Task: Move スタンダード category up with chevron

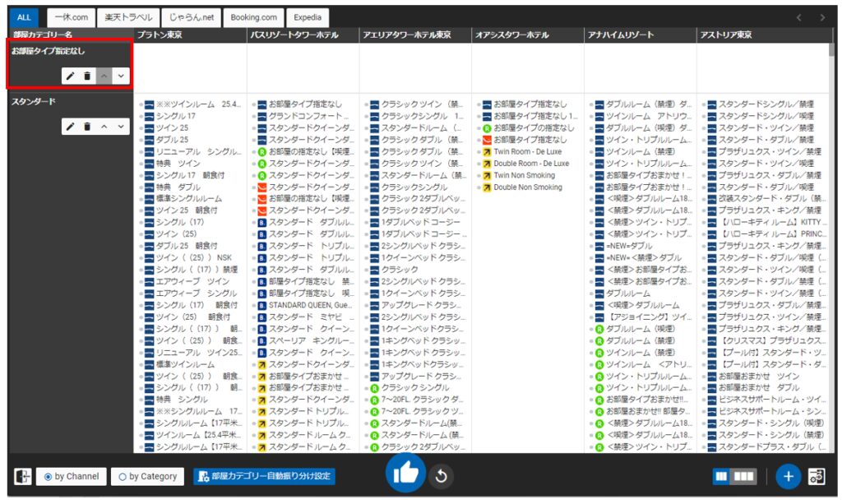Action: [104, 127]
